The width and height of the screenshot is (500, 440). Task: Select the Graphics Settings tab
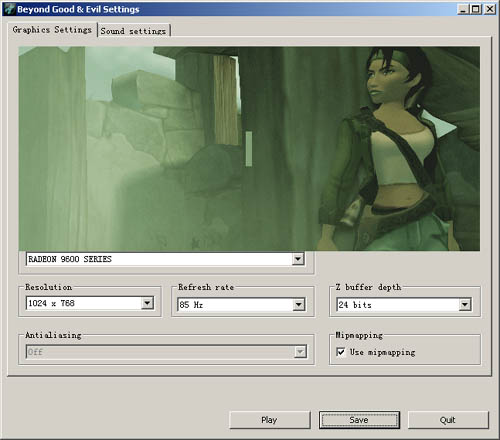click(x=52, y=30)
